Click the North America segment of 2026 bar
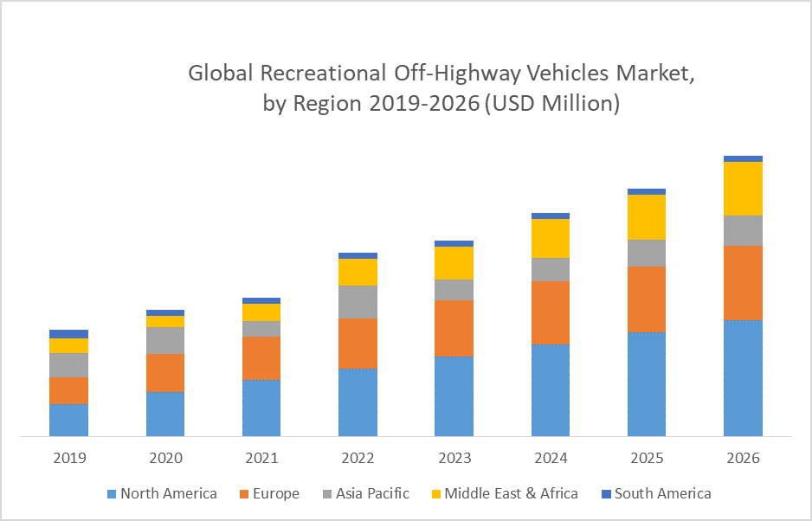Viewport: 812px width, 521px height. [x=743, y=377]
